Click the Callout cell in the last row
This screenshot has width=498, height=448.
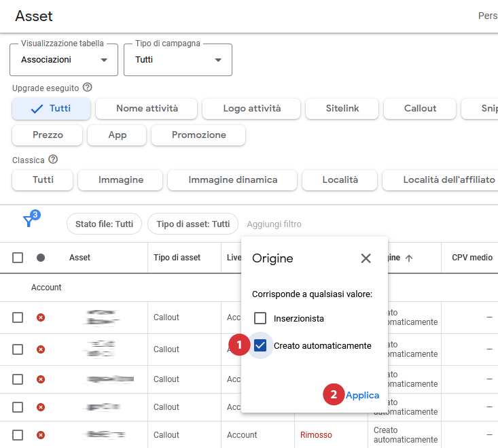(166, 435)
